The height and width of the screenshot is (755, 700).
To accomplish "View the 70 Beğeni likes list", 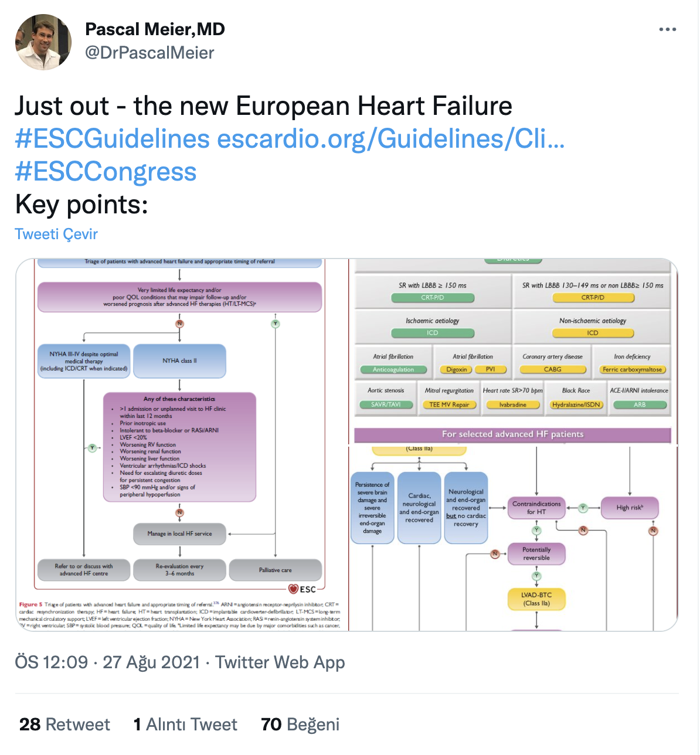I will pos(300,725).
